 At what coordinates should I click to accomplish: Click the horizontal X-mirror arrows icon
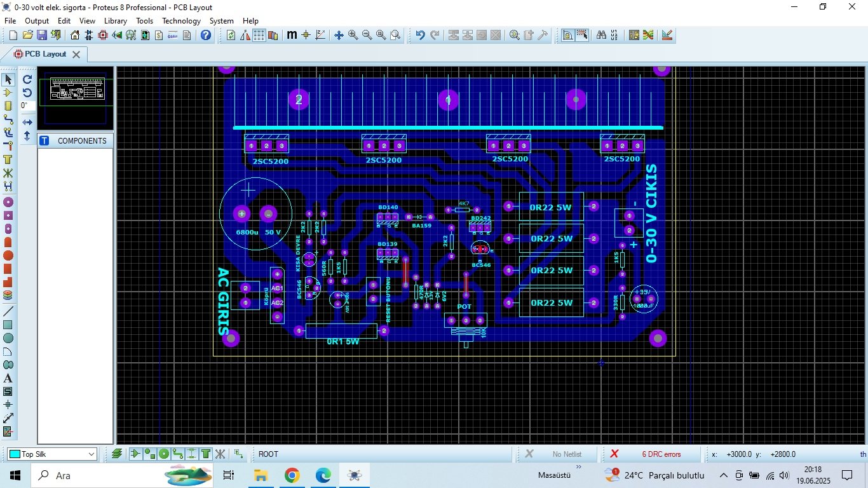tap(27, 122)
